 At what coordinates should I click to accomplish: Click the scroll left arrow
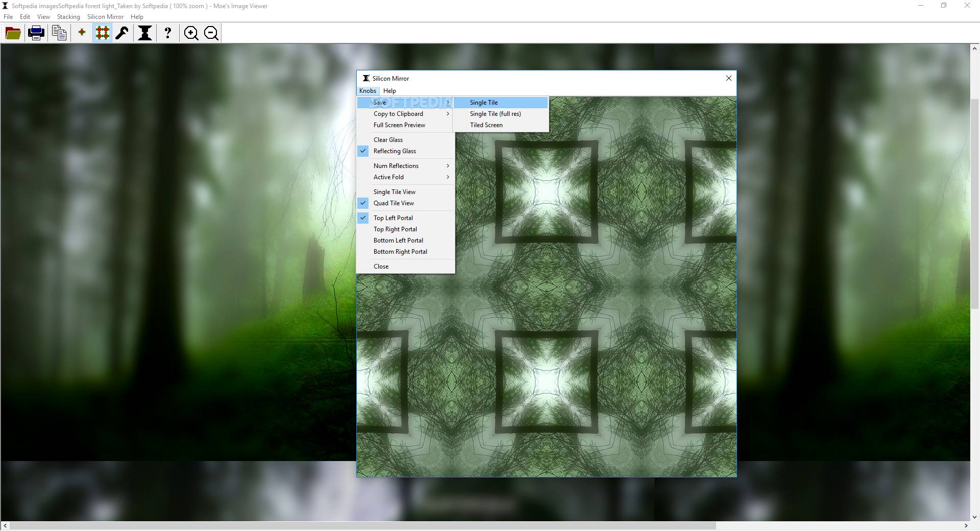[5, 525]
